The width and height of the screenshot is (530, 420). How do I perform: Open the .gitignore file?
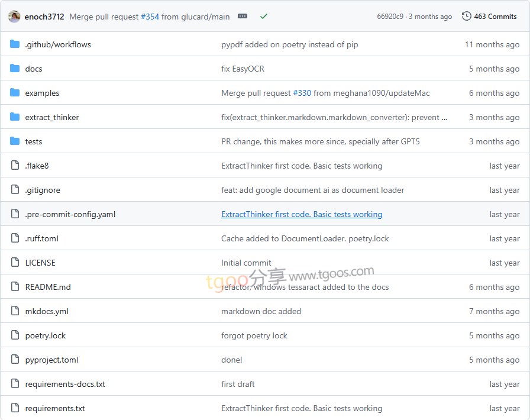pos(43,190)
